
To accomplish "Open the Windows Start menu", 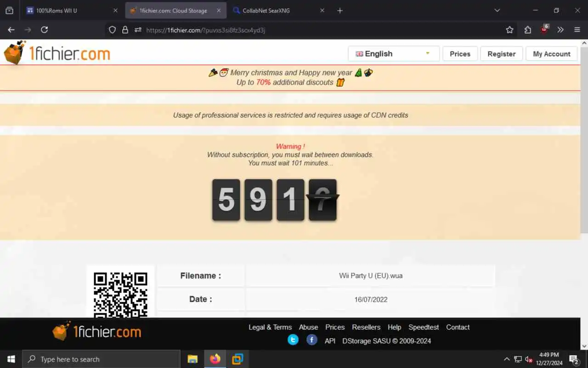I will coord(11,359).
